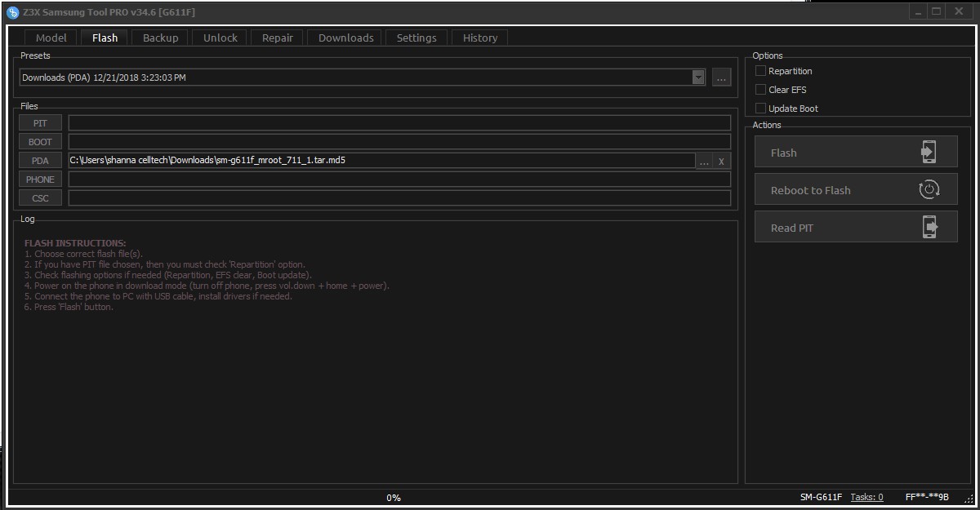Click the phone icon on Read PIT button
This screenshot has height=510, width=980.
tap(929, 227)
